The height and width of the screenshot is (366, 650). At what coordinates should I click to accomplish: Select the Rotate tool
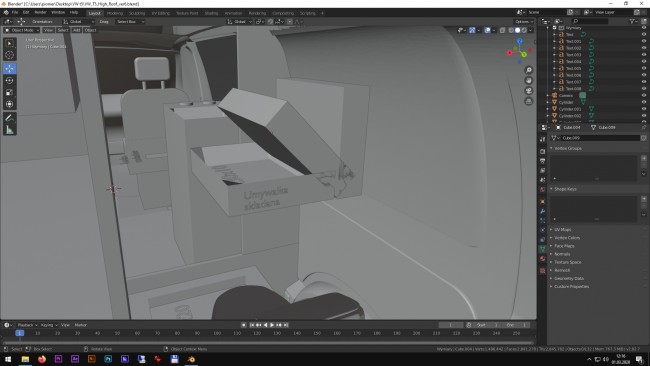[10, 80]
